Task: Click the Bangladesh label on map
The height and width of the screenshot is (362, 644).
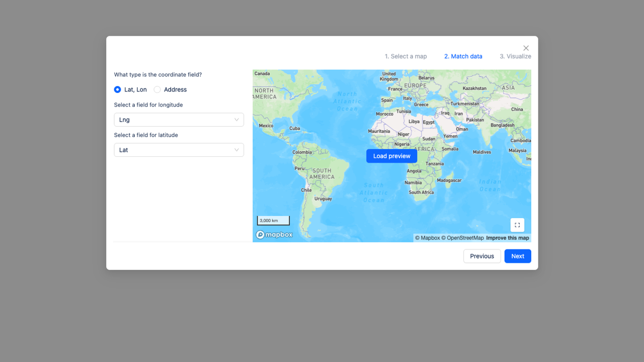Action: (503, 125)
